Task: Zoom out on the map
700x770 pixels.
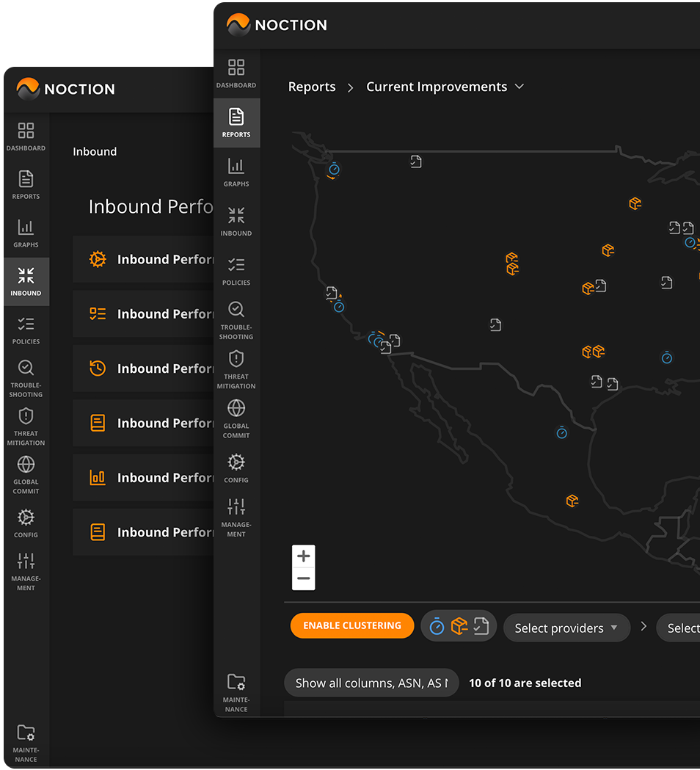Action: [x=303, y=578]
